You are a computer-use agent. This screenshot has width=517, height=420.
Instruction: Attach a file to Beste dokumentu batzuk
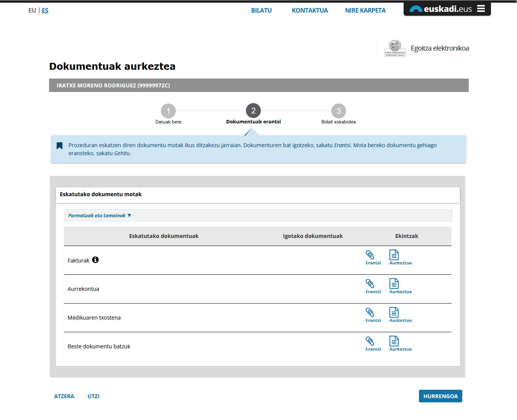tap(370, 341)
